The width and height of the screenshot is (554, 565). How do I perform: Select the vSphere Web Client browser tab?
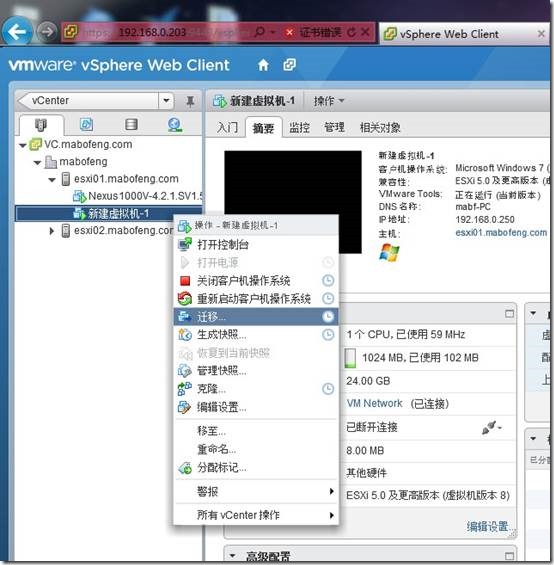click(x=465, y=34)
